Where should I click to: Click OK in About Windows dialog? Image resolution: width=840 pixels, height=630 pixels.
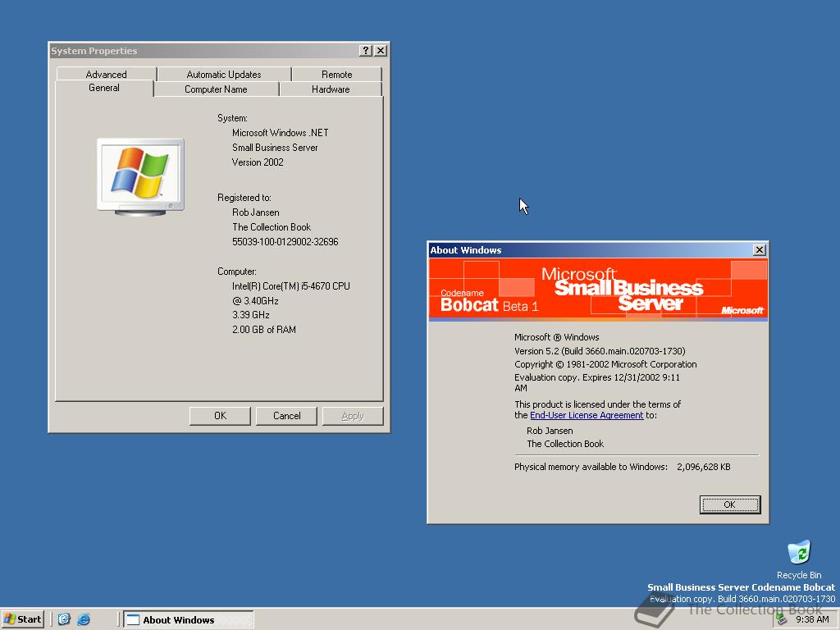tap(729, 504)
